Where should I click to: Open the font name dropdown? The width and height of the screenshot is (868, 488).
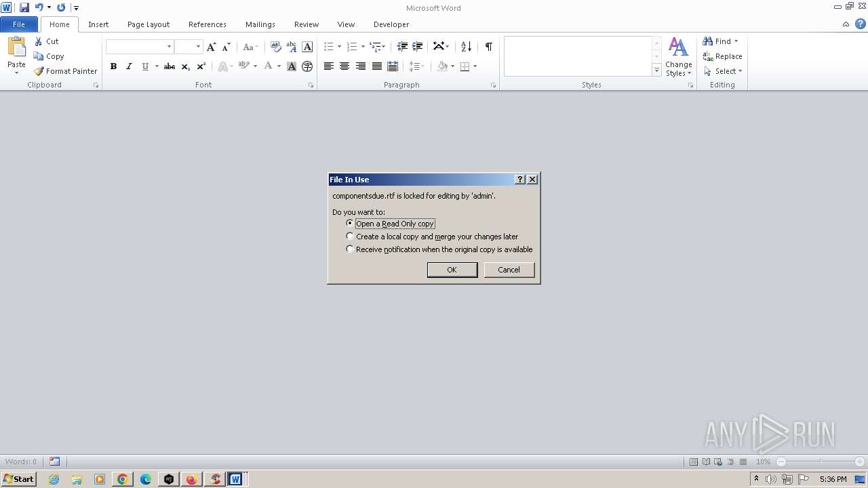click(x=169, y=47)
